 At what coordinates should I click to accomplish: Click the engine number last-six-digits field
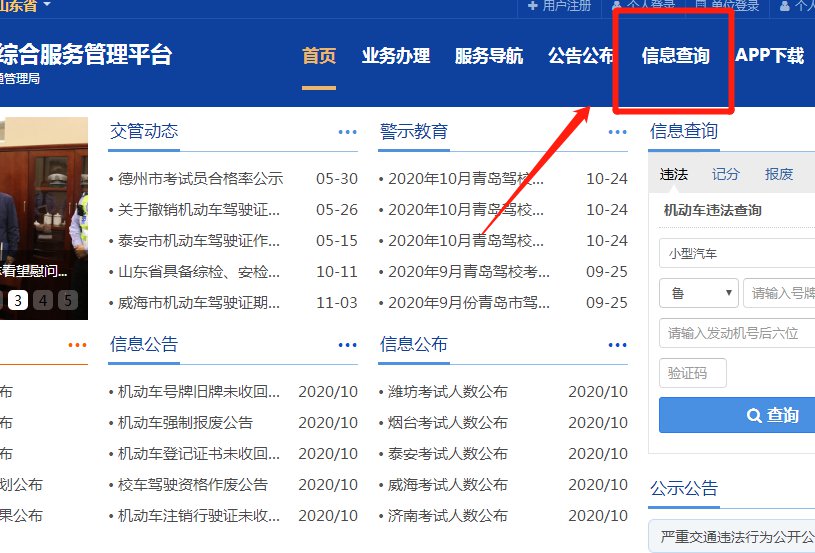(x=737, y=333)
